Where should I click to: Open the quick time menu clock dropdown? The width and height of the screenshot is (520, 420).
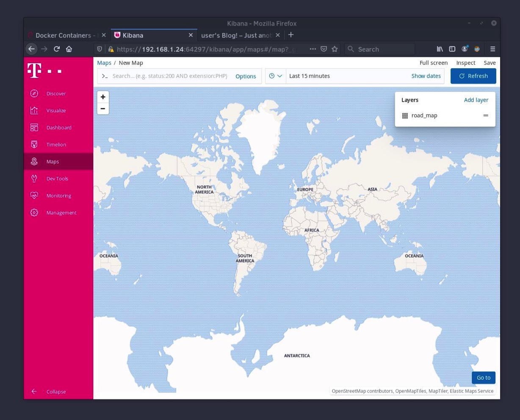click(276, 76)
